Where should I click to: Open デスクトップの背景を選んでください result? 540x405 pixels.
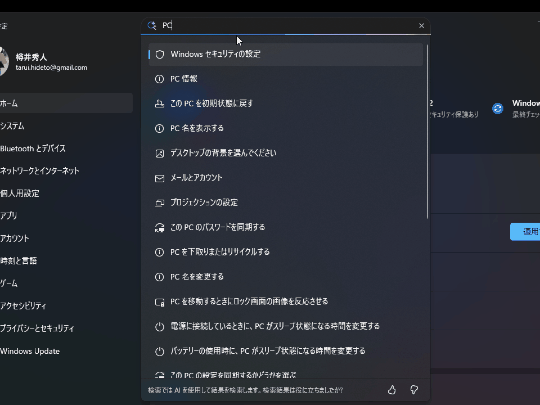(285, 153)
